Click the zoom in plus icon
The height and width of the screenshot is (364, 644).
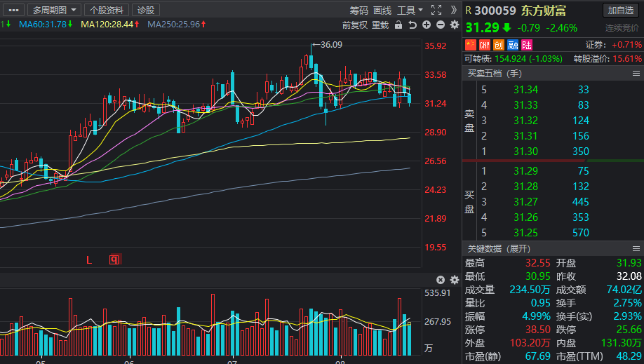tap(427, 25)
